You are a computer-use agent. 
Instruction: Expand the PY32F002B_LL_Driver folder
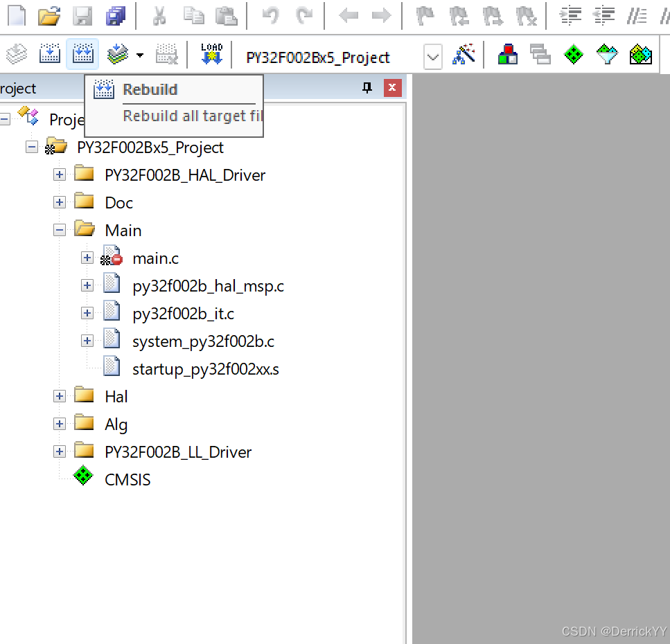pyautogui.click(x=60, y=451)
